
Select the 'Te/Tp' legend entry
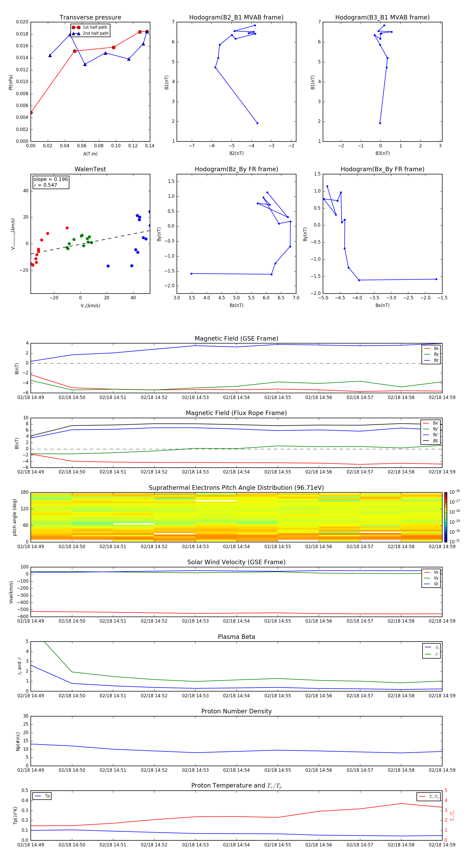(429, 796)
